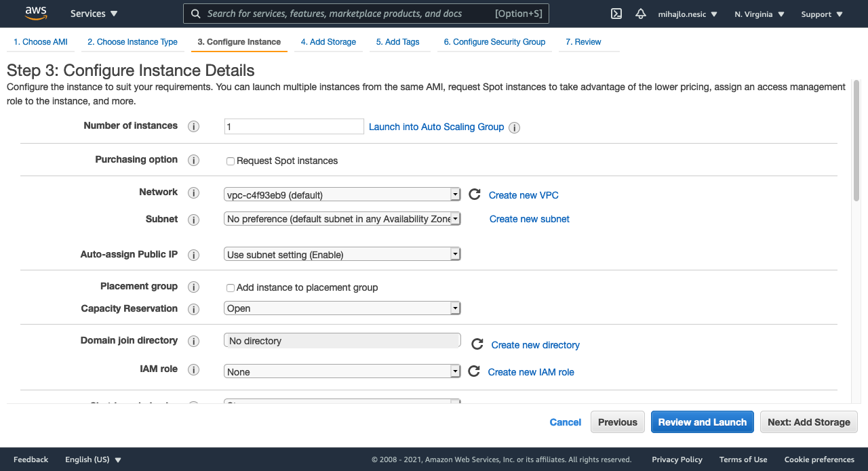
Task: Open the Support menu
Action: click(x=822, y=14)
